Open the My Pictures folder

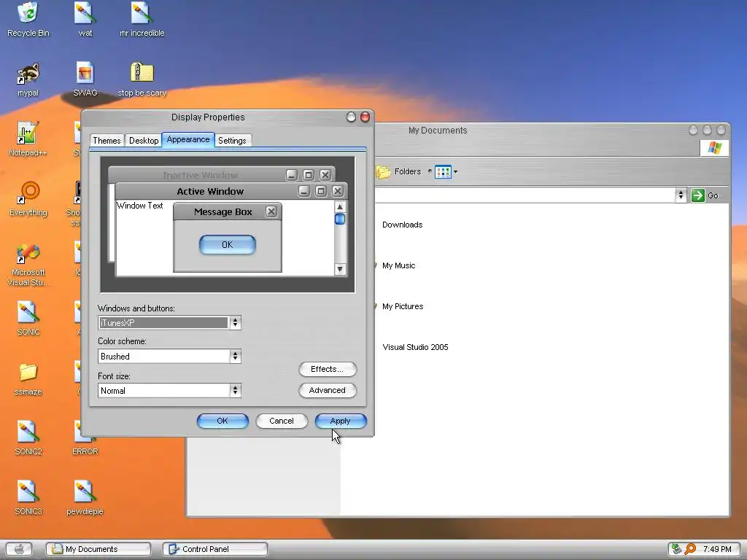point(402,307)
